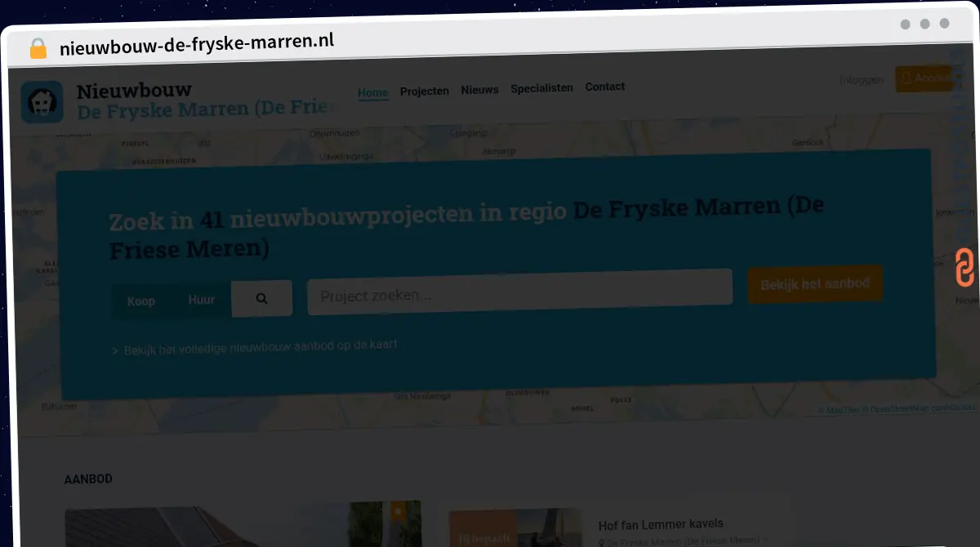The width and height of the screenshot is (980, 547).
Task: Click the Nieuwbouw lion logo icon
Action: (42, 102)
